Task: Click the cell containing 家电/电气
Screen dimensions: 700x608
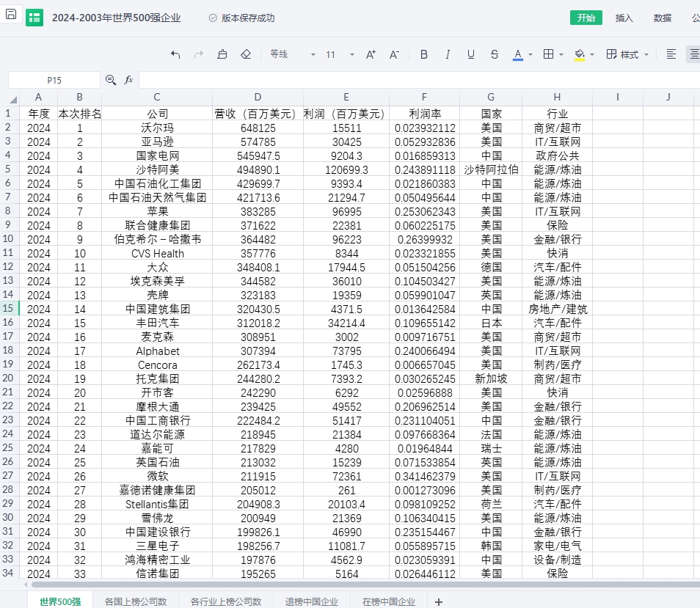Action: click(x=558, y=546)
